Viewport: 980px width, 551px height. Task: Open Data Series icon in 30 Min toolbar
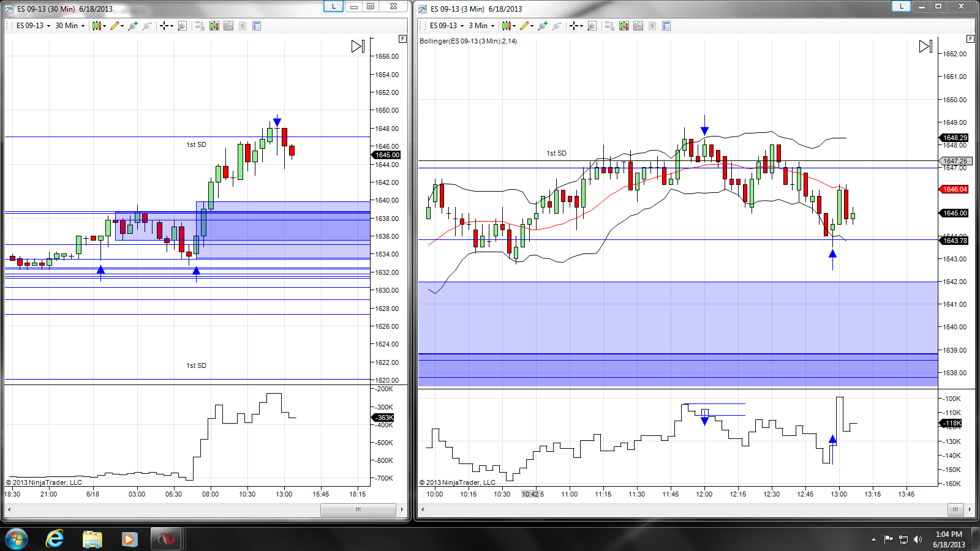click(214, 26)
